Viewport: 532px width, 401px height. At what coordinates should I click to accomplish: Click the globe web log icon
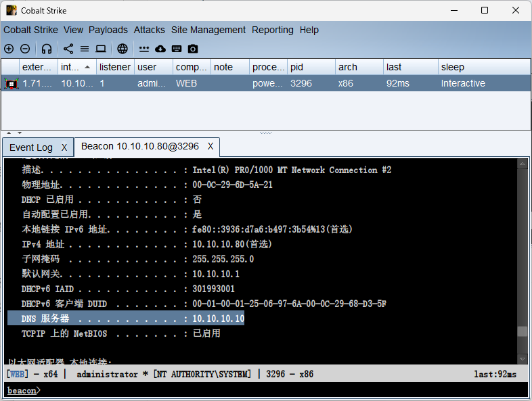point(123,49)
